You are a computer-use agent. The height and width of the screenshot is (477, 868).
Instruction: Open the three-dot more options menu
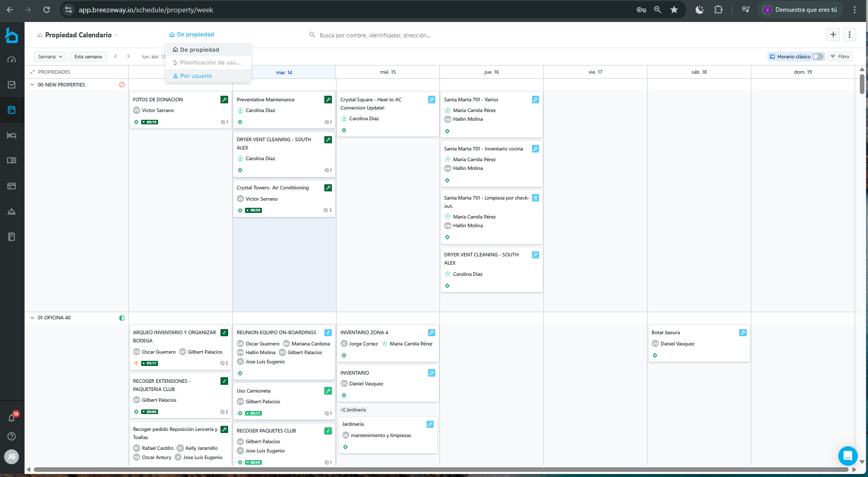click(x=850, y=35)
